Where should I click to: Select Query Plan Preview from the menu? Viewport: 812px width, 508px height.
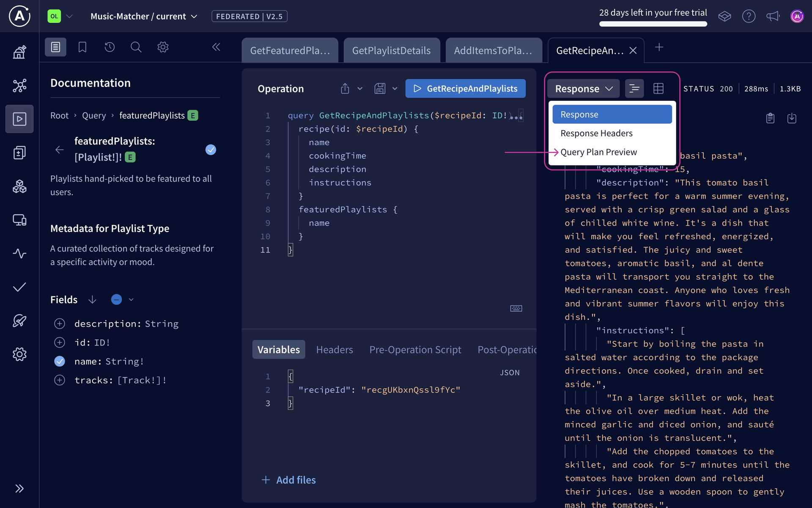click(x=598, y=152)
